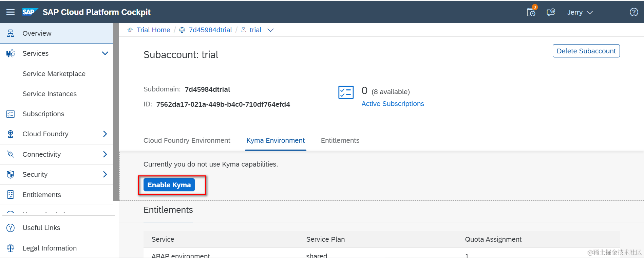Click the Service Plan column header
The image size is (644, 258).
pyautogui.click(x=325, y=239)
